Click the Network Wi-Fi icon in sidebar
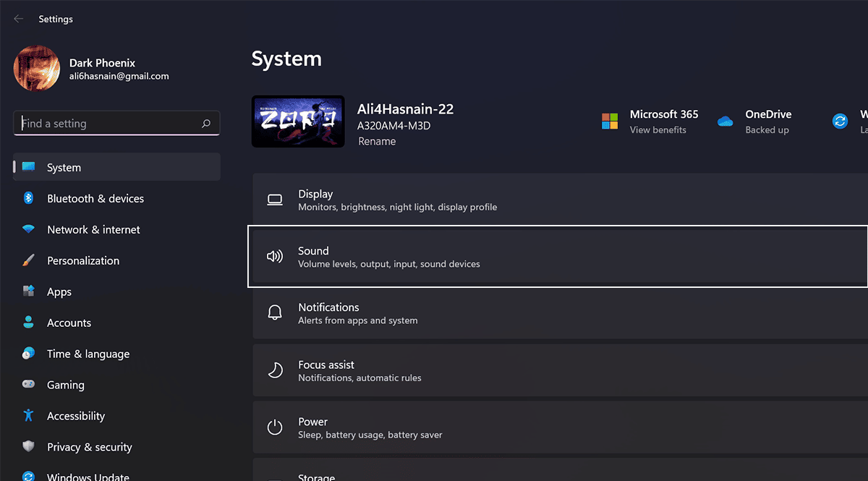Image resolution: width=868 pixels, height=481 pixels. [28, 229]
